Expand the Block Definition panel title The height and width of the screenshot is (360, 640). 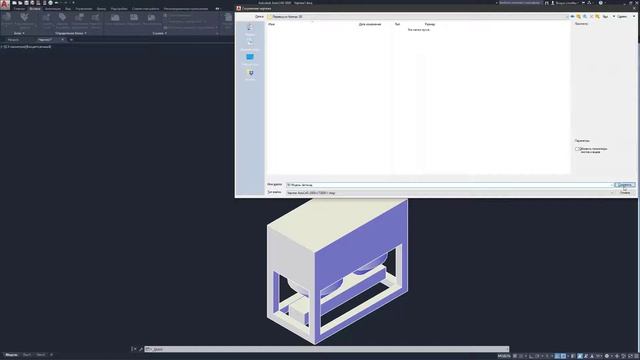pos(71,33)
